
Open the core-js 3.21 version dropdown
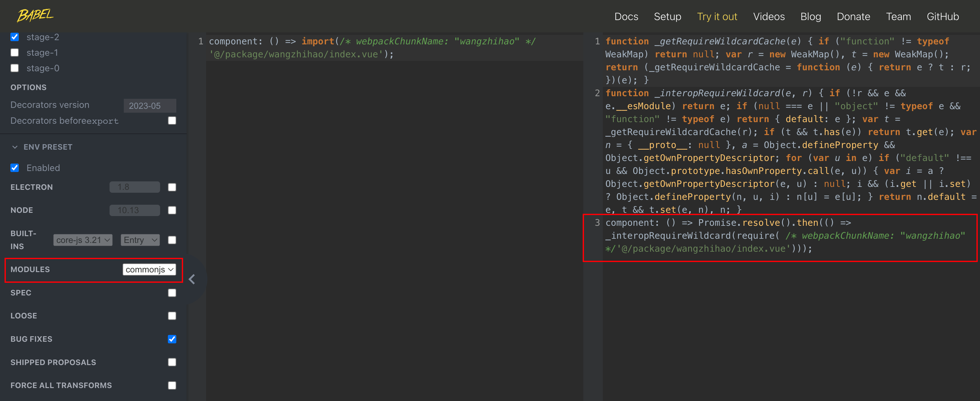83,240
